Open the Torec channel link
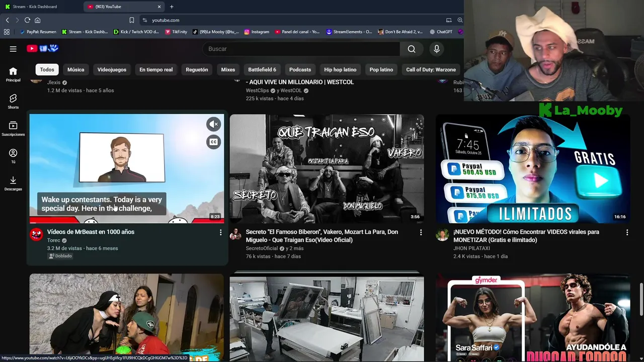Screen dimensions: 644x362 53,240
